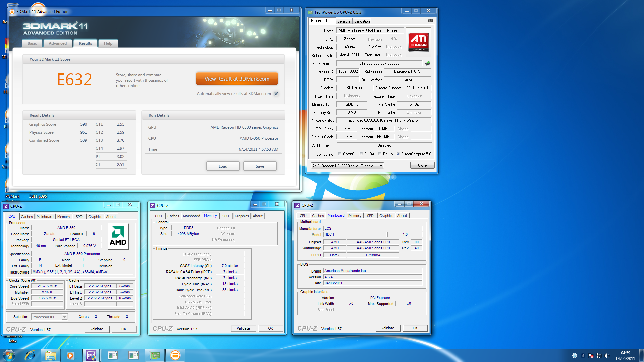Toggle the OpenCL checkbox in GPU-Z

340,154
